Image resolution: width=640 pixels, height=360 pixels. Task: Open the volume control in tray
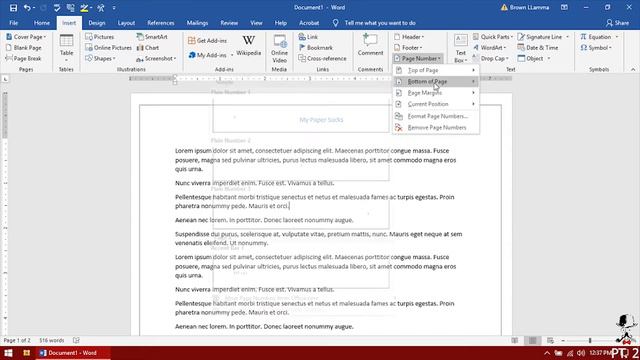pos(581,353)
